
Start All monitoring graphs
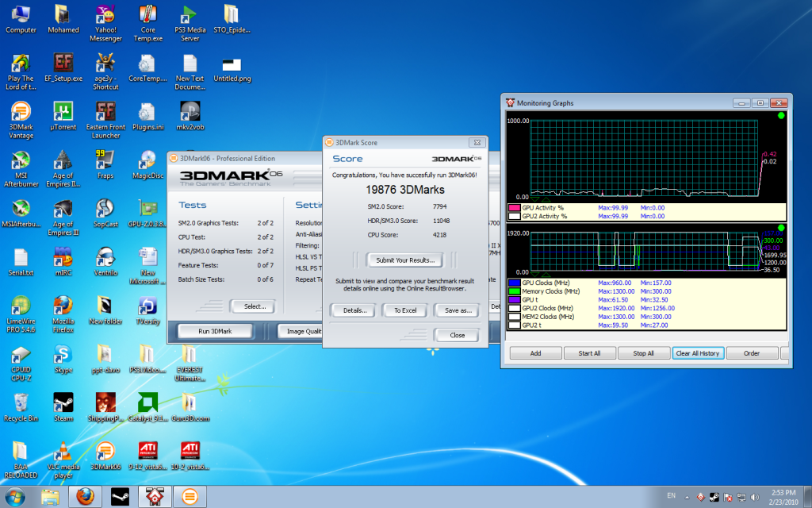(x=590, y=352)
